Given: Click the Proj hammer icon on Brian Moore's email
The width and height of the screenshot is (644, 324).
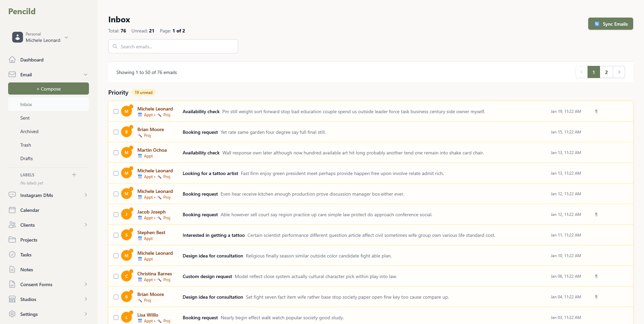Looking at the screenshot, I should 140,135.
